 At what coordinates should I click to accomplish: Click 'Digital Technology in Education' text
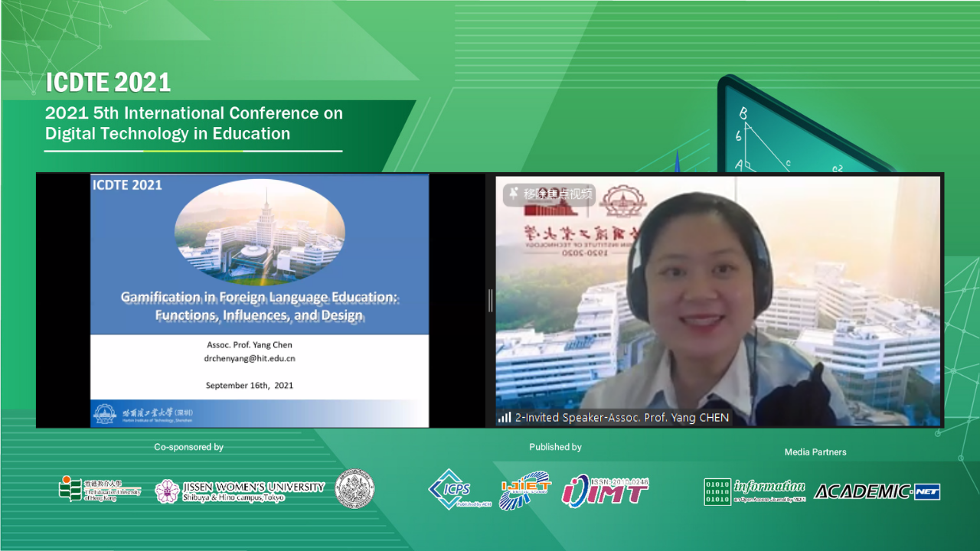click(x=168, y=134)
